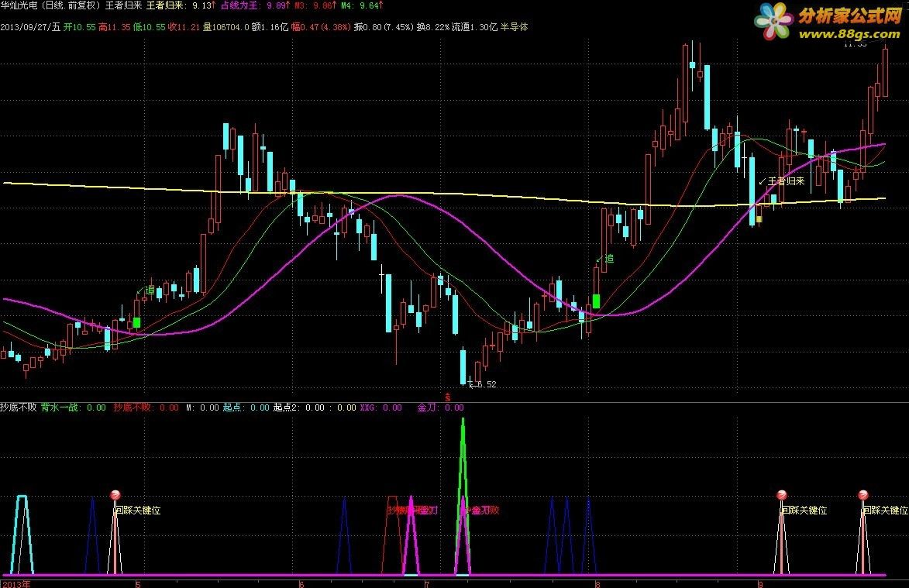Click the green 追 signal block near April
Screen dimensions: 909x588
tap(137, 322)
